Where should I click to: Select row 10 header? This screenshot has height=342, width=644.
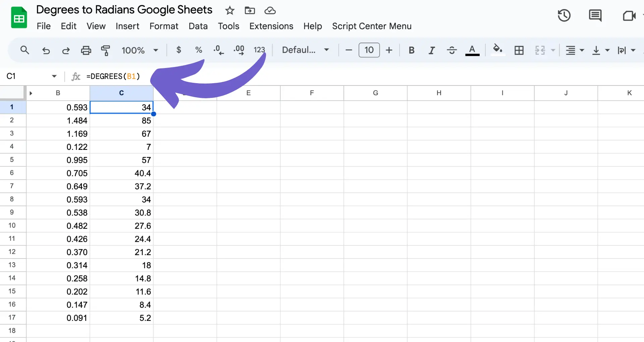coord(12,225)
